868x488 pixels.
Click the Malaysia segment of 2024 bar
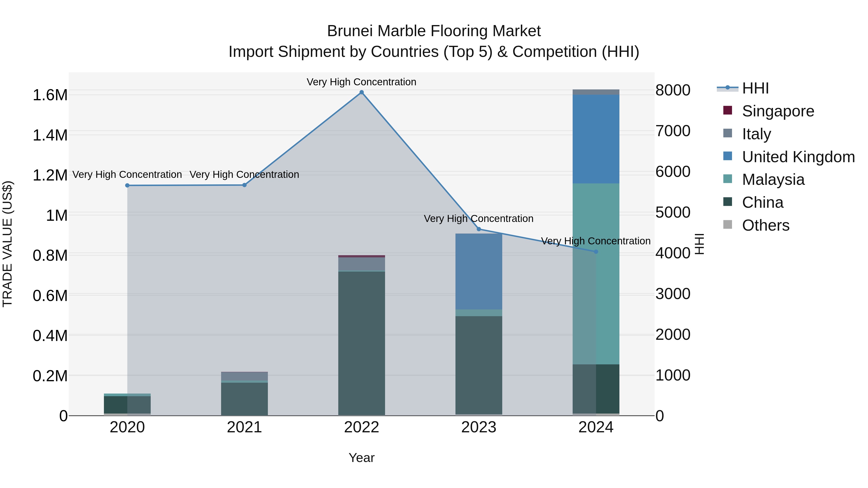tap(596, 274)
